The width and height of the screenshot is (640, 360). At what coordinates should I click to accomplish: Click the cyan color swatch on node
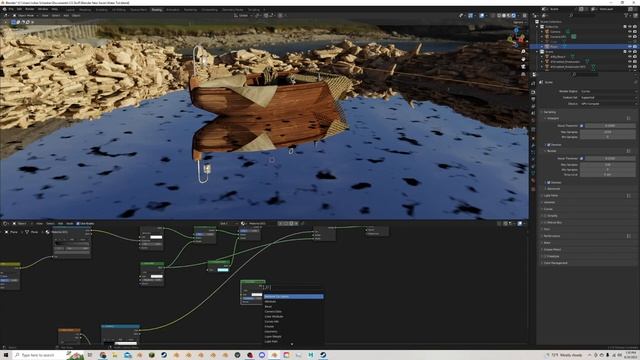tap(223, 270)
